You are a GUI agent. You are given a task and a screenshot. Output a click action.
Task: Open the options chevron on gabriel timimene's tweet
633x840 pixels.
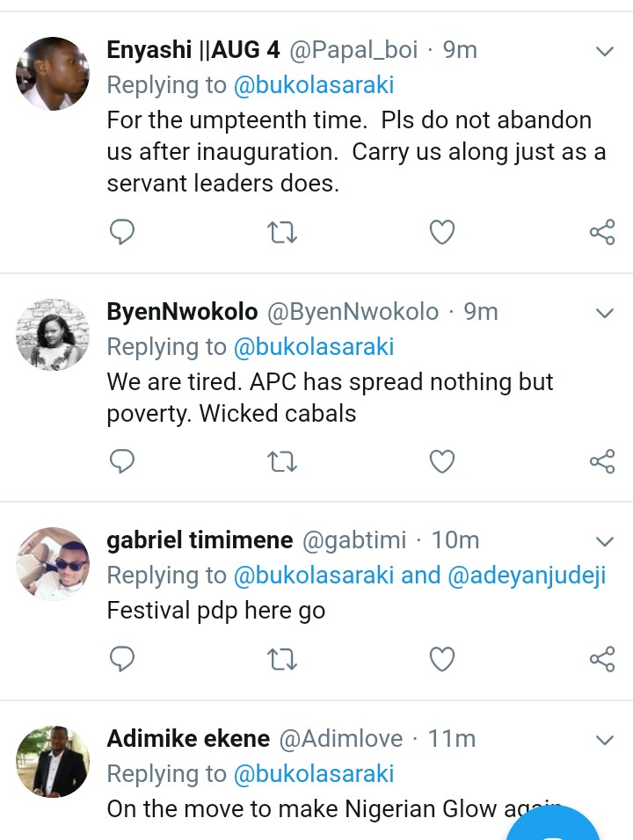coord(605,540)
